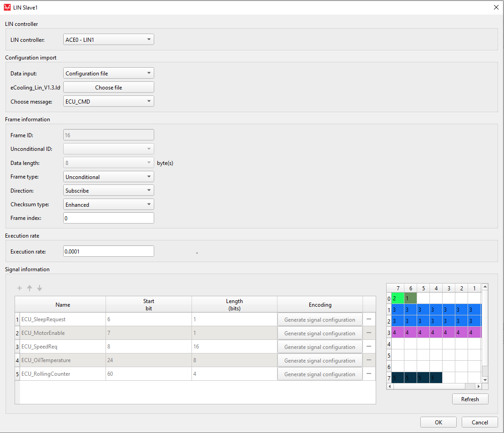Open the LIN controller dropdown

tap(108, 40)
